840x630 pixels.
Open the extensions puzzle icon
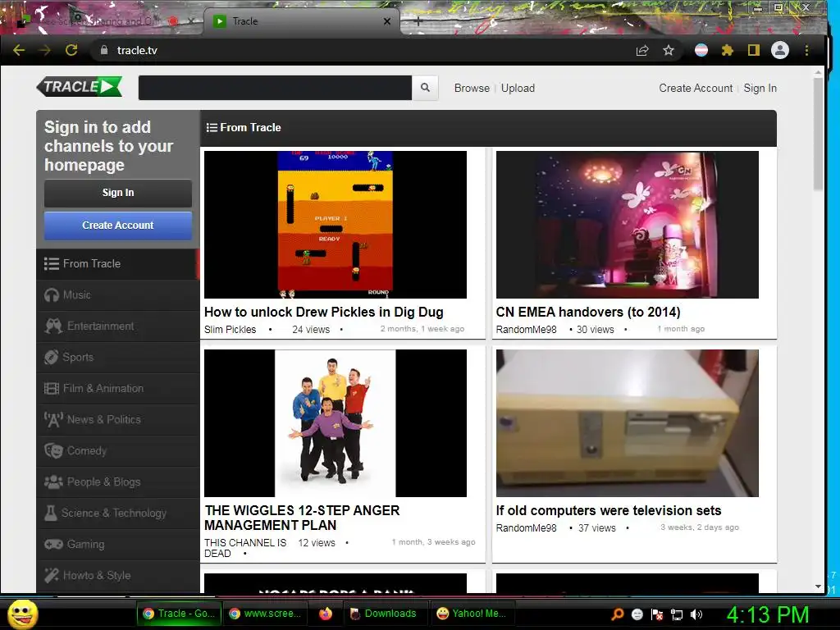click(727, 50)
